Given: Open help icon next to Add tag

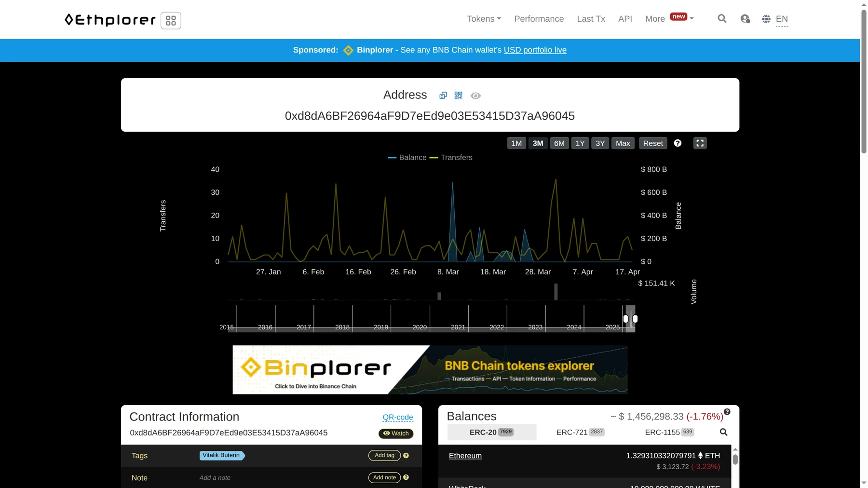Looking at the screenshot, I should tap(406, 455).
